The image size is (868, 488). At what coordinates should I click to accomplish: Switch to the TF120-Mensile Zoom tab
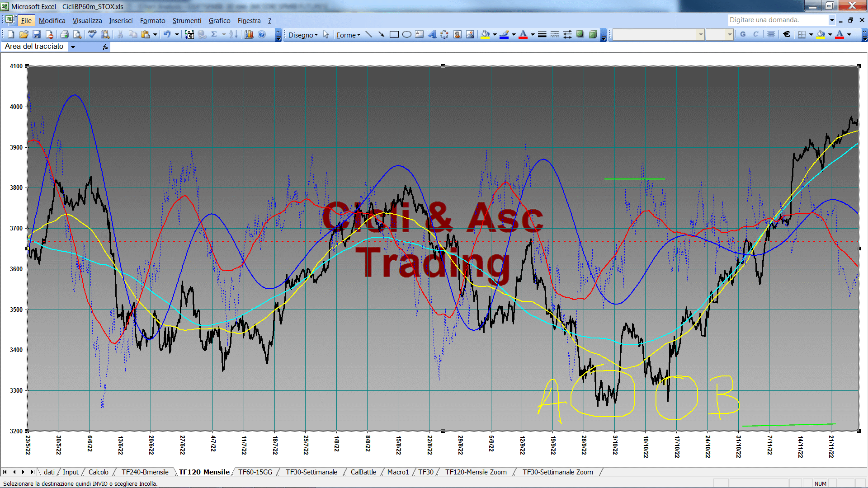(x=476, y=472)
